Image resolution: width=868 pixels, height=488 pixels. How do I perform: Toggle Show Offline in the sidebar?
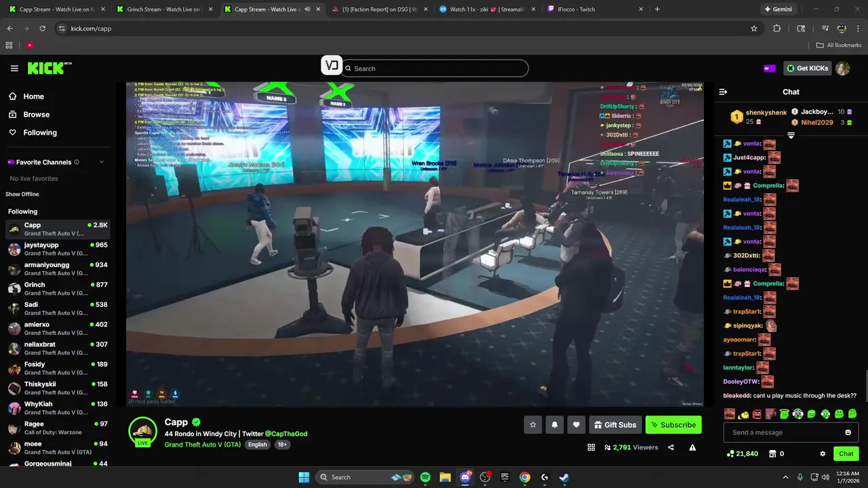22,195
